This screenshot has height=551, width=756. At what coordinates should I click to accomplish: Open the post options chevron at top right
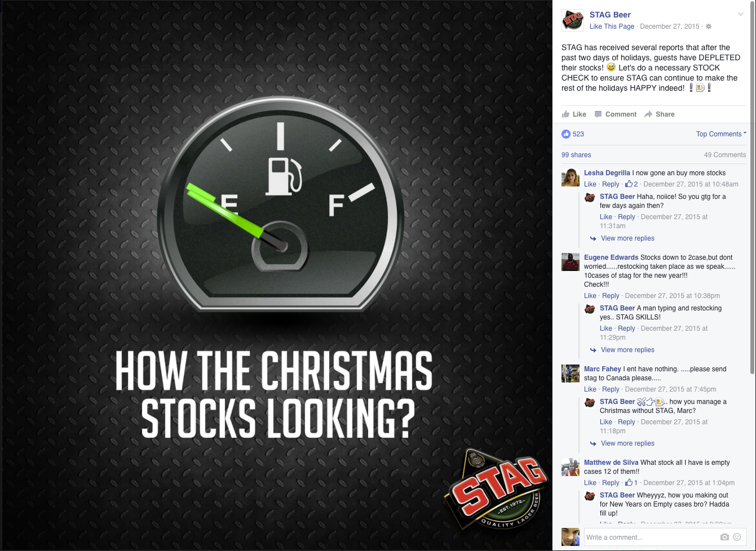click(x=741, y=15)
